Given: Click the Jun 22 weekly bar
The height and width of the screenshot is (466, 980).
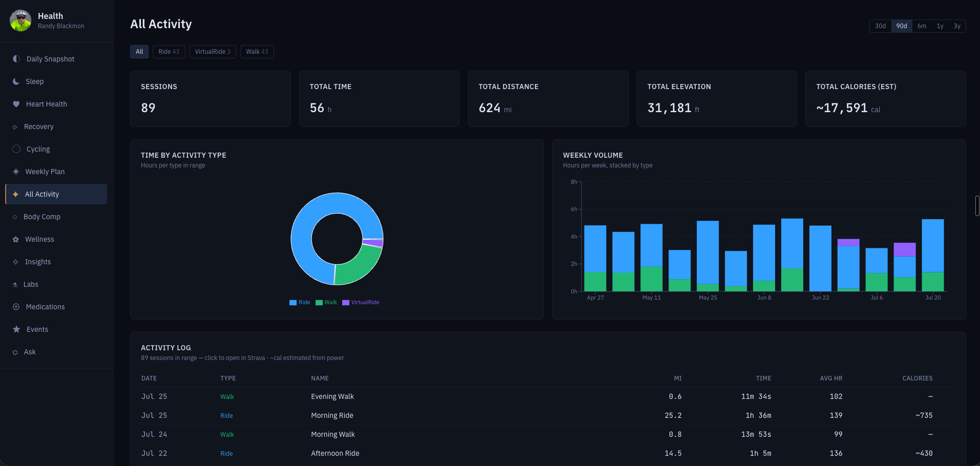Looking at the screenshot, I should point(820,258).
